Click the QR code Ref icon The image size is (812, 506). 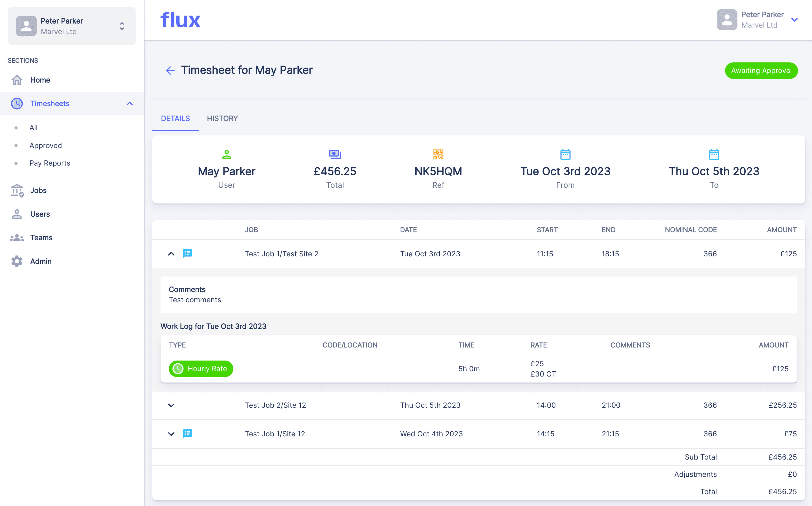pos(438,154)
